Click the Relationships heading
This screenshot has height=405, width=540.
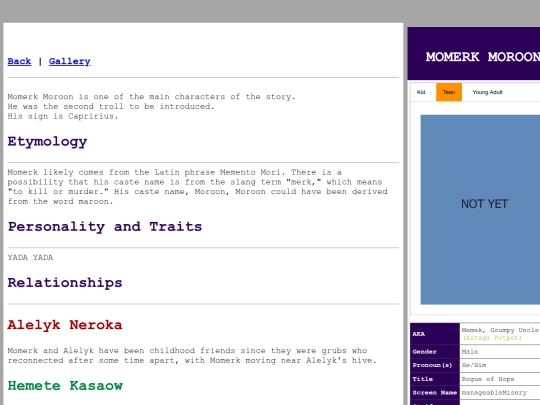[x=65, y=283]
